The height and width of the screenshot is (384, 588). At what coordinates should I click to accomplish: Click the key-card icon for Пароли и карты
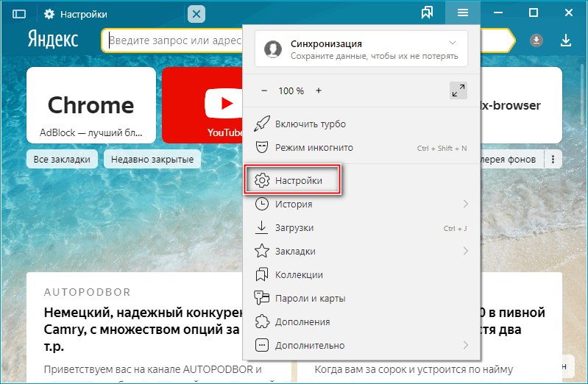point(262,298)
